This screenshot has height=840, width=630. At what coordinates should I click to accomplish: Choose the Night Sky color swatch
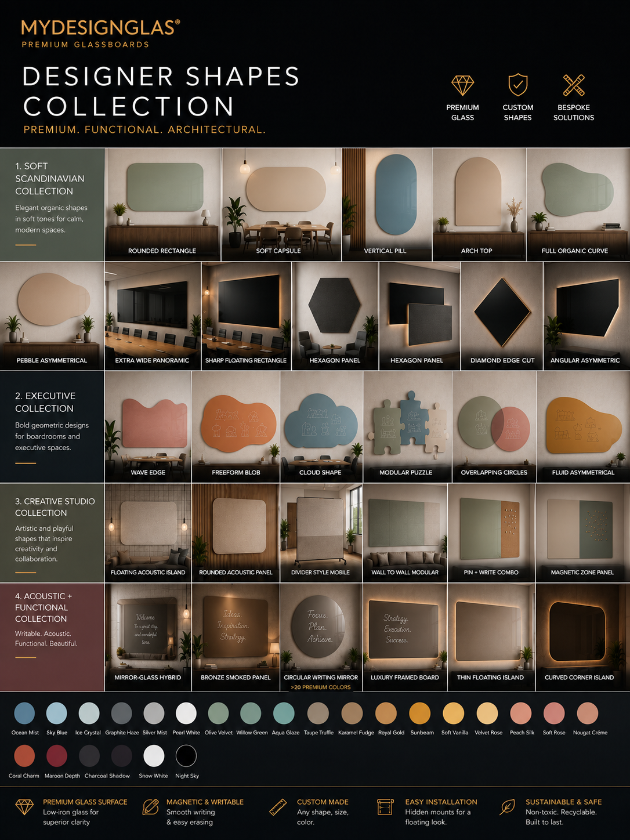[186, 756]
